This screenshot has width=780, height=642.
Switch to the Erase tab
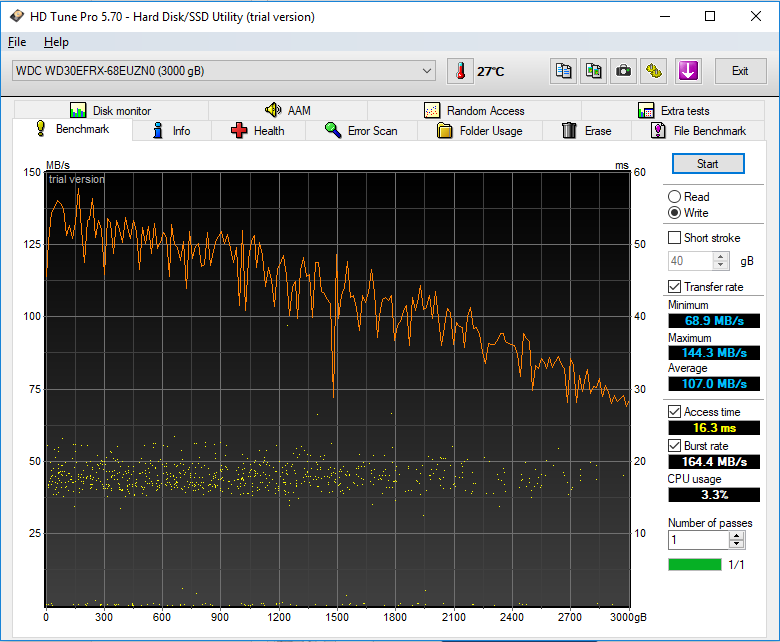(x=586, y=131)
